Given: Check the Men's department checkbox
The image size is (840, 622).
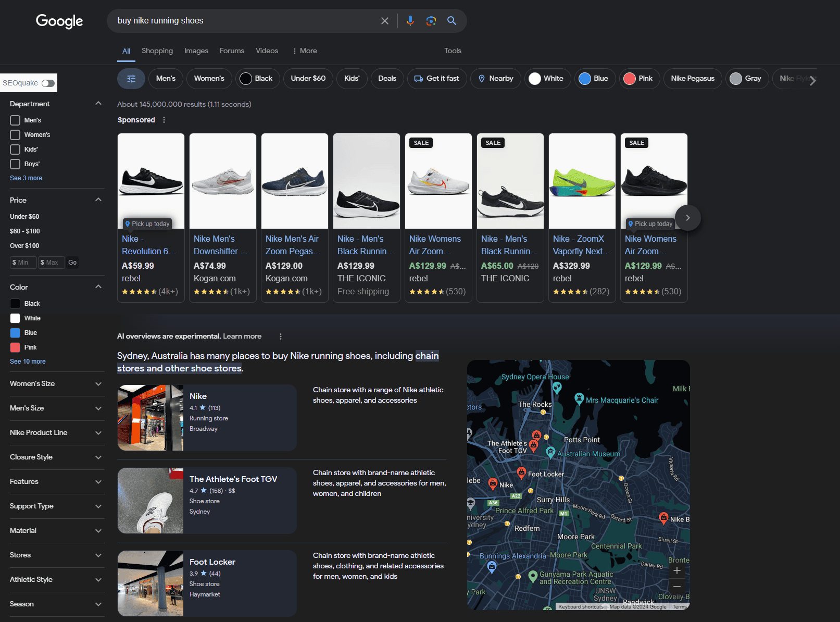Looking at the screenshot, I should tap(15, 120).
